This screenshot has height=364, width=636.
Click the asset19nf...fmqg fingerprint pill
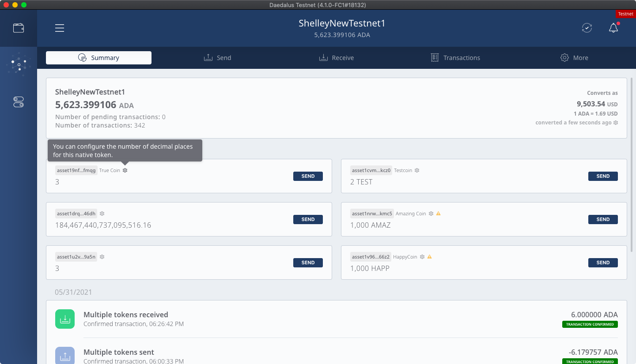[x=76, y=170]
